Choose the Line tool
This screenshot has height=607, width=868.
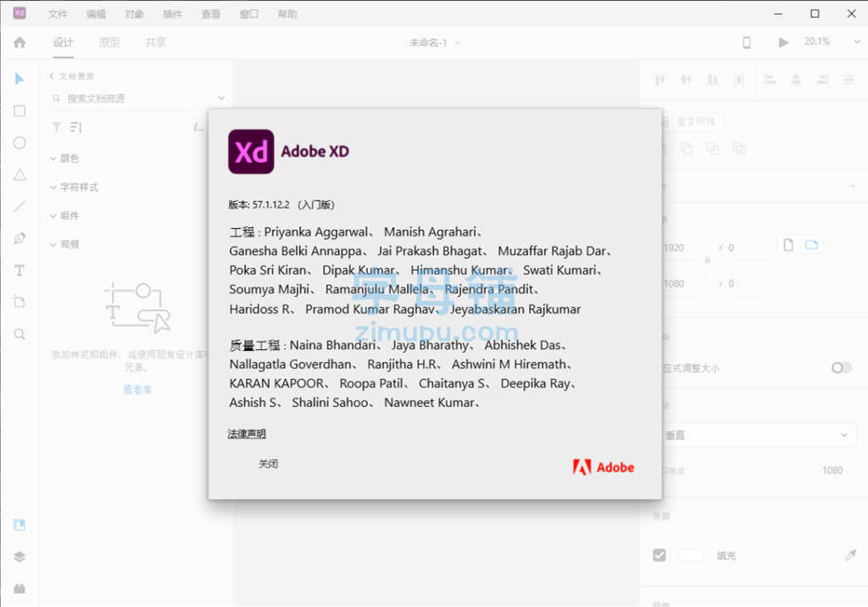click(19, 207)
